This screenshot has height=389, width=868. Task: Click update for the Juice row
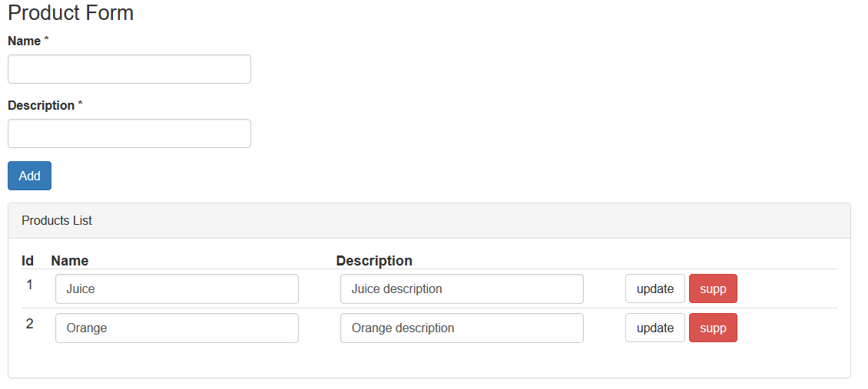pos(655,288)
